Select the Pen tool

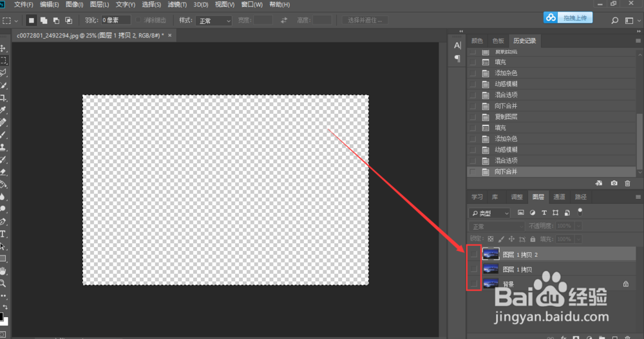click(3, 222)
